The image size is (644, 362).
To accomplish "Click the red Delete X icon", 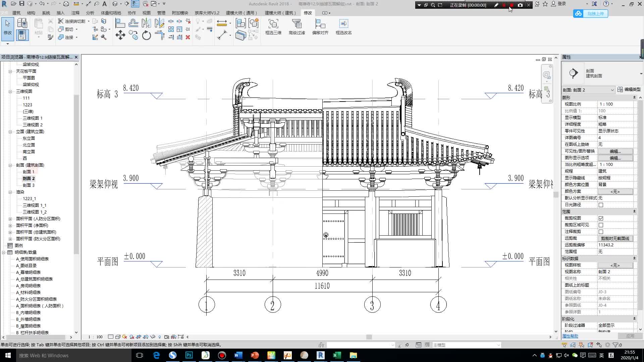I will coord(188,37).
